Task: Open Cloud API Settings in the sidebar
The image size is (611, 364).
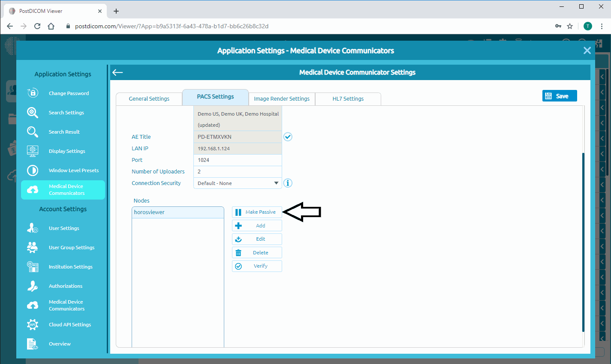Action: coord(70,325)
